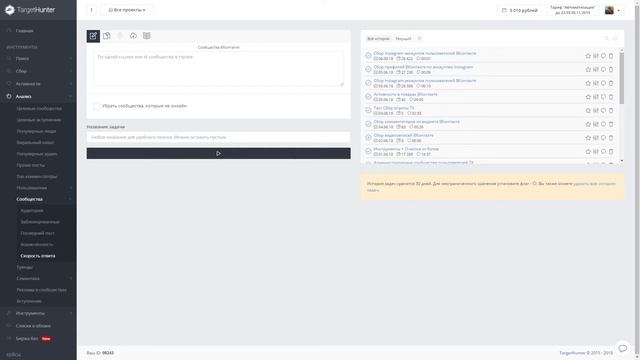This screenshot has height=360, width=640.
Task: Click icon next to star on 'Сбор видеозаписей' row
Action: (x=596, y=138)
